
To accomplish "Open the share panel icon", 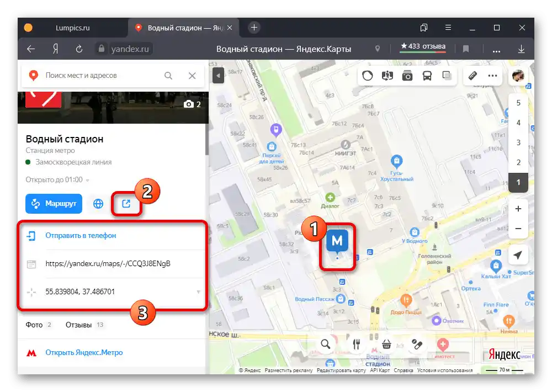I will (126, 203).
